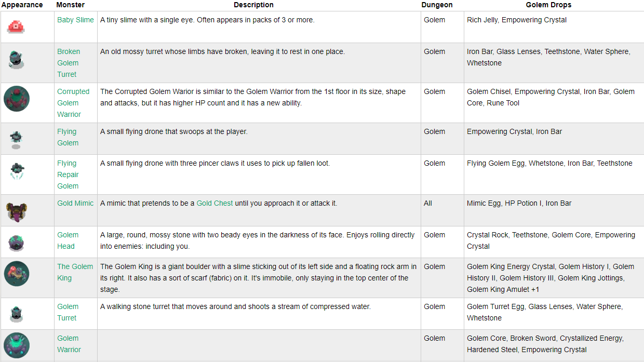
Task: Click the Dungeon column header
Action: [437, 5]
